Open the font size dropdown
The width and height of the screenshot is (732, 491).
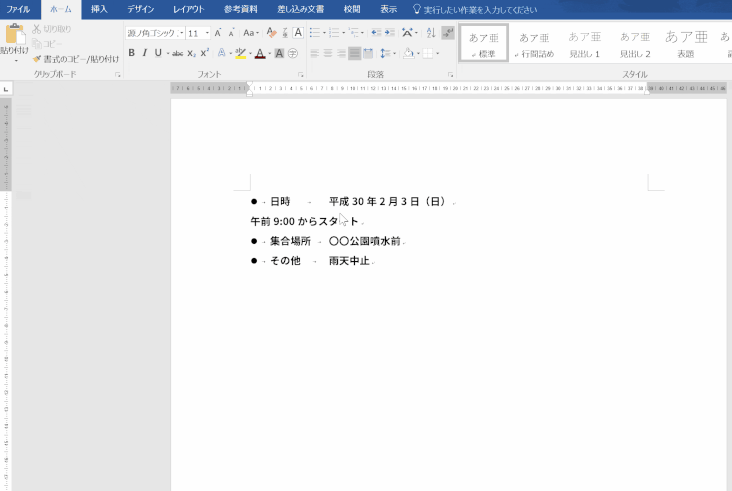(207, 33)
